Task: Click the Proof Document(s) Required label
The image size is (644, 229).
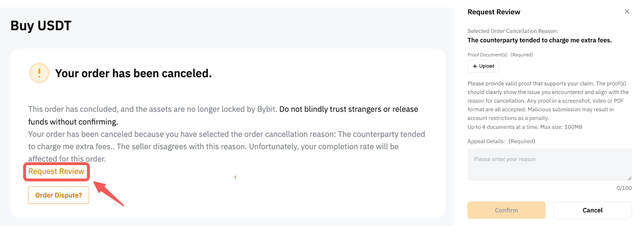Action: click(x=500, y=55)
